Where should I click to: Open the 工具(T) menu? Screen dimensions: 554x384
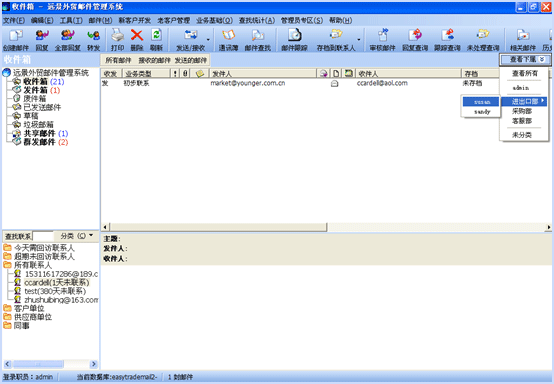click(71, 20)
